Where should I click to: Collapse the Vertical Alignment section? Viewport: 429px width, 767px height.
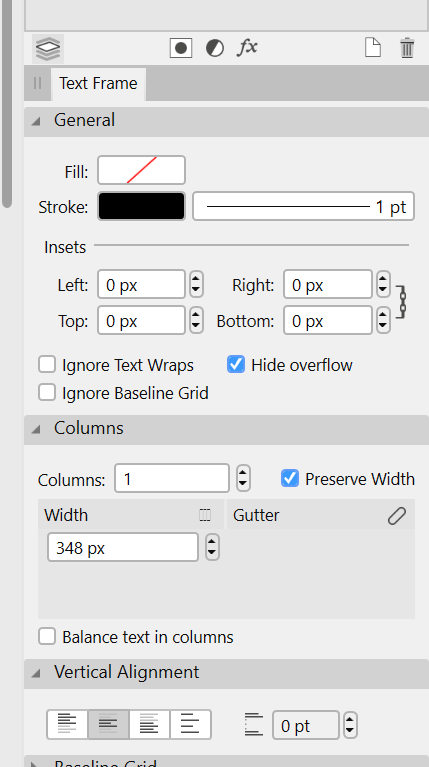pos(36,673)
